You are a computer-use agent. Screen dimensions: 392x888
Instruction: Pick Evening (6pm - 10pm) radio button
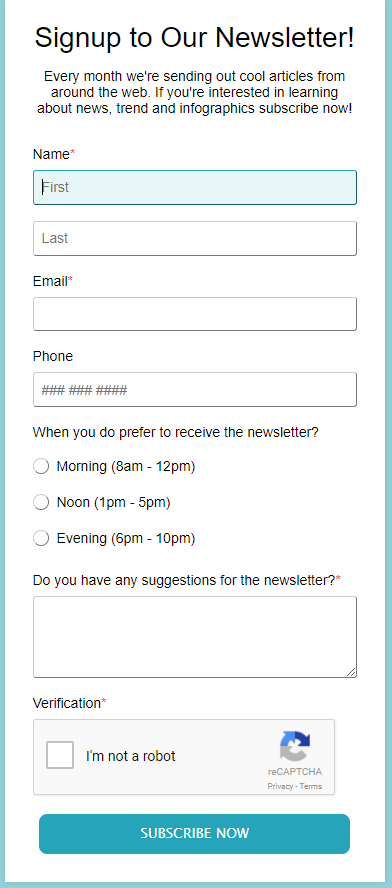tap(41, 538)
